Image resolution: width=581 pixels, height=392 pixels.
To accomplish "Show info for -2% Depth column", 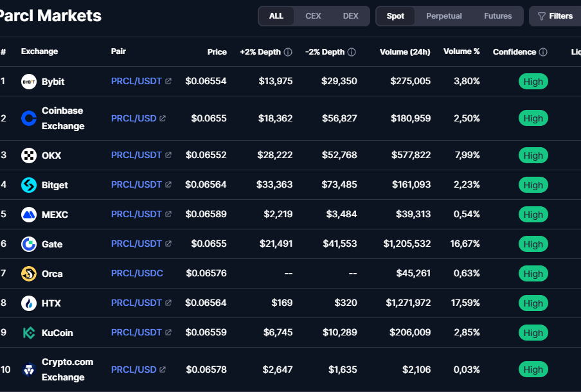I will [x=352, y=52].
